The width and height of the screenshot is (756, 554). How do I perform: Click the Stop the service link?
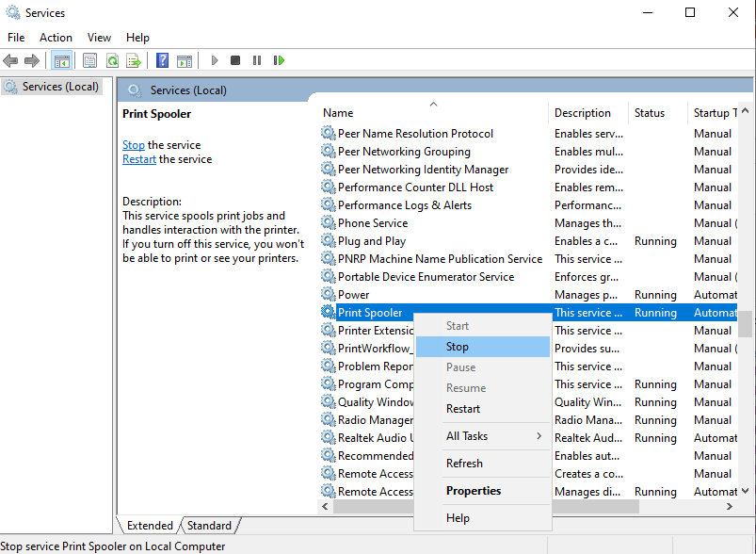pyautogui.click(x=134, y=145)
